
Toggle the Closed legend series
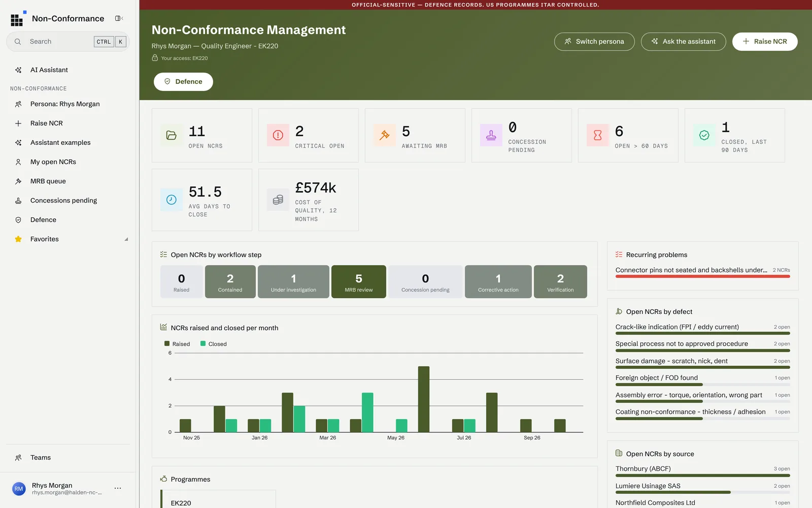point(214,344)
